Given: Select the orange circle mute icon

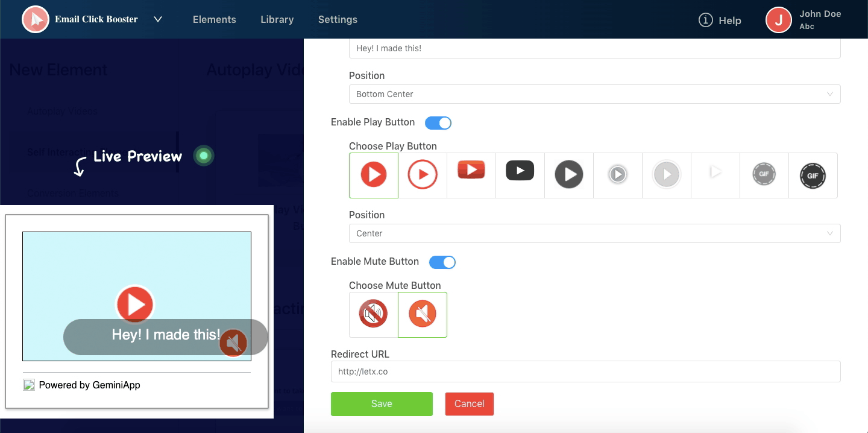Looking at the screenshot, I should [423, 314].
